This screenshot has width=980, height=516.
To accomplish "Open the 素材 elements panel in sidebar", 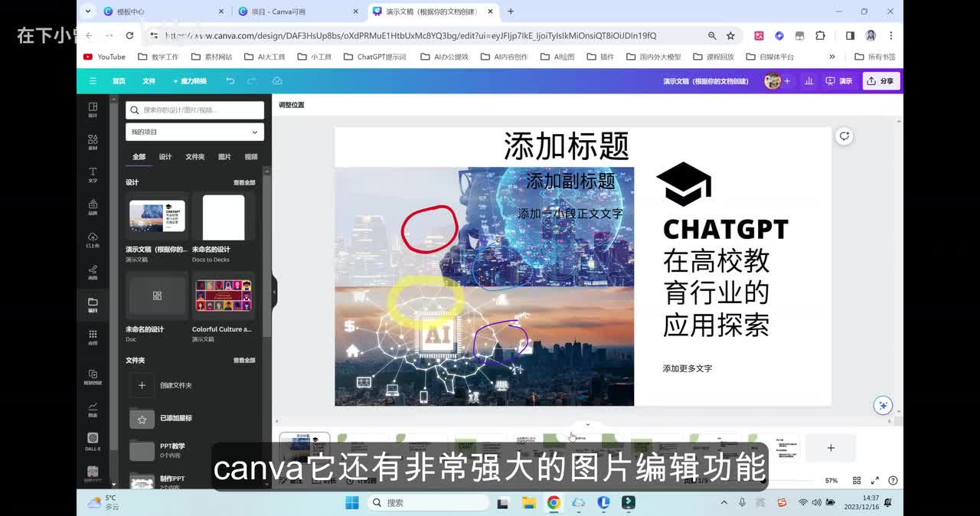I will click(x=93, y=142).
